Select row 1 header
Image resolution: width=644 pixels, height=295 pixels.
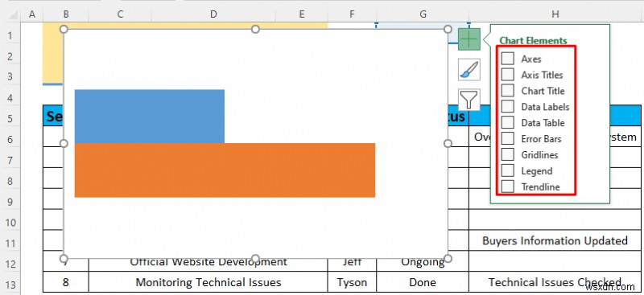10,35
